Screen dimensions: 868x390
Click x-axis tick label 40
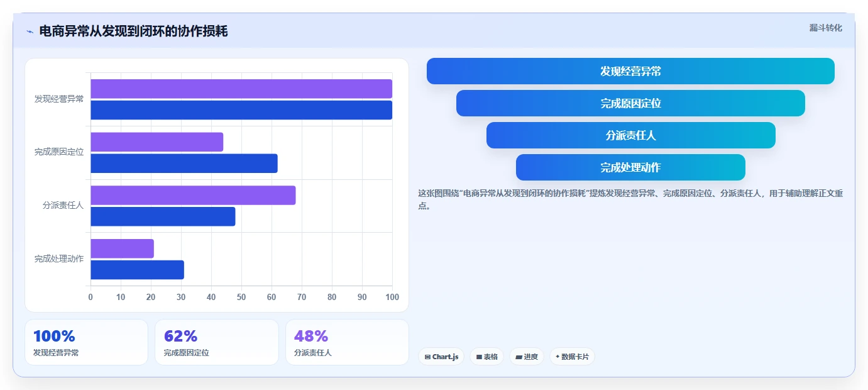(211, 297)
